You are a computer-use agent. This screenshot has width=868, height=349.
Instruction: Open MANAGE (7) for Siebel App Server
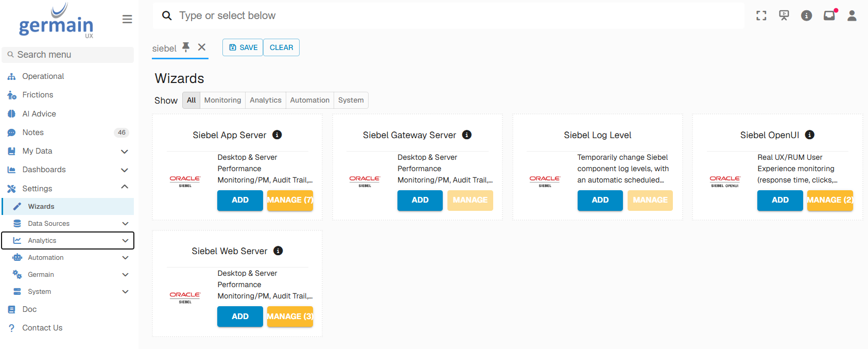coord(290,200)
